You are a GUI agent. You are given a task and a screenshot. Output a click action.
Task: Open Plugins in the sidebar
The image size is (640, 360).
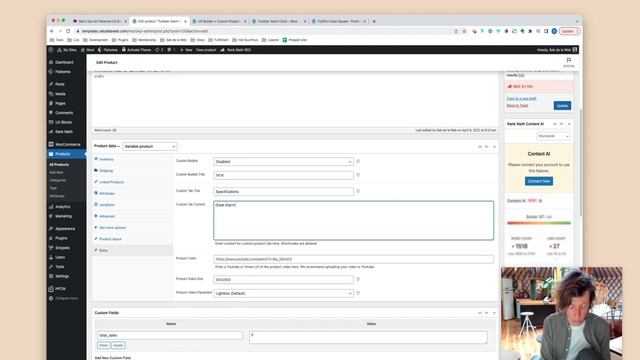click(61, 238)
